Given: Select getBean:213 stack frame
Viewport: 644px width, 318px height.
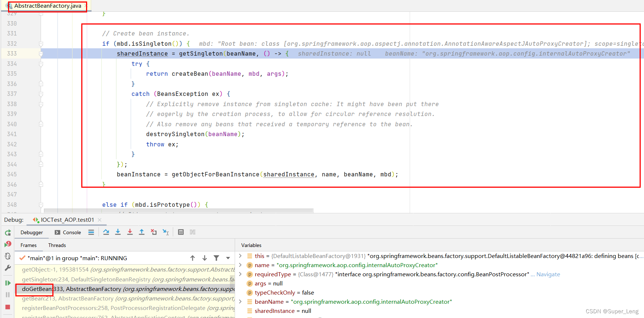Looking at the screenshot, I should pyautogui.click(x=124, y=299).
